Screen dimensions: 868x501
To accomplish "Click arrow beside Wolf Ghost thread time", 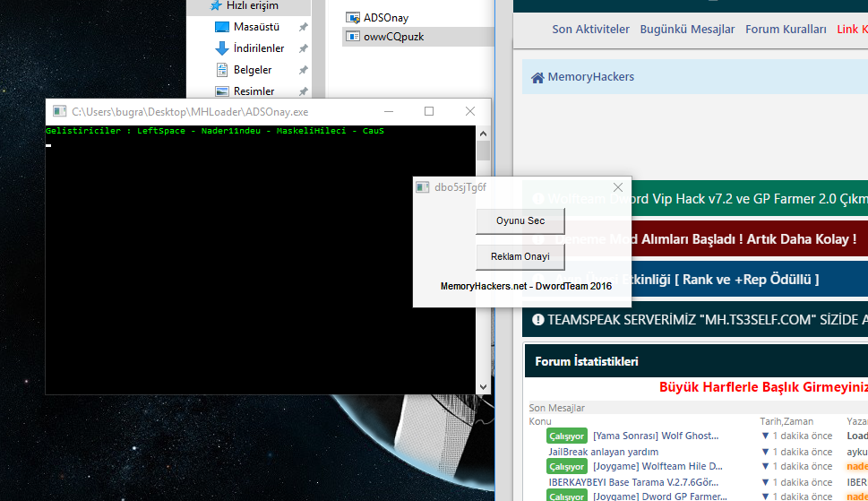I will tap(766, 436).
